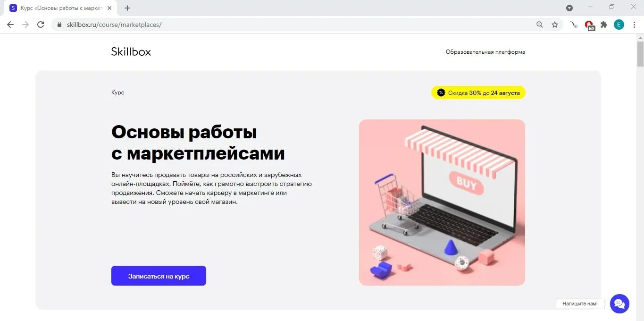The height and width of the screenshot is (321, 644).
Task: Open the pipe-shaped extension icon
Action: coord(574,25)
